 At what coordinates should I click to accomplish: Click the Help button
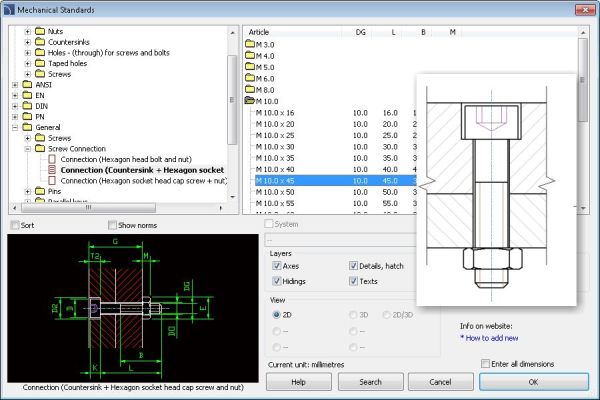298,382
